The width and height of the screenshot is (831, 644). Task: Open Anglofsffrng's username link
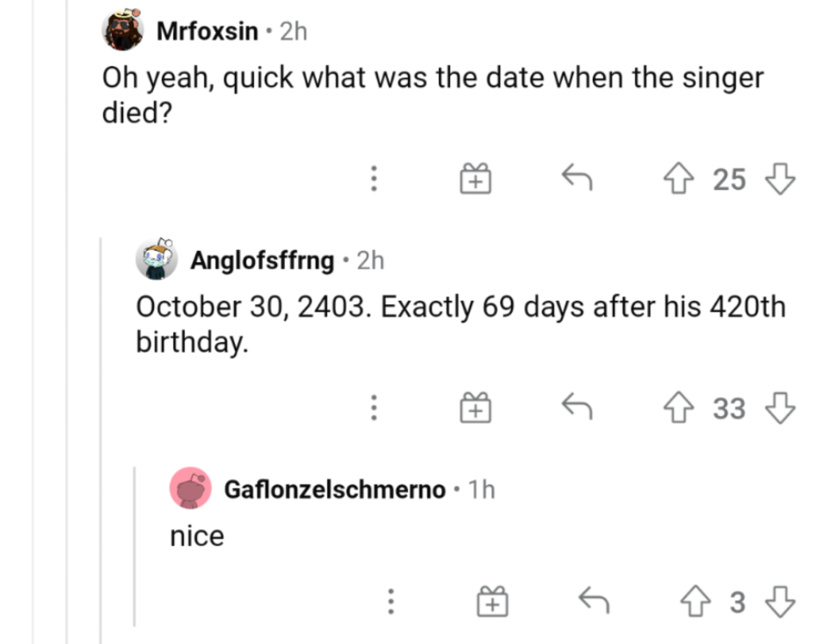262,260
